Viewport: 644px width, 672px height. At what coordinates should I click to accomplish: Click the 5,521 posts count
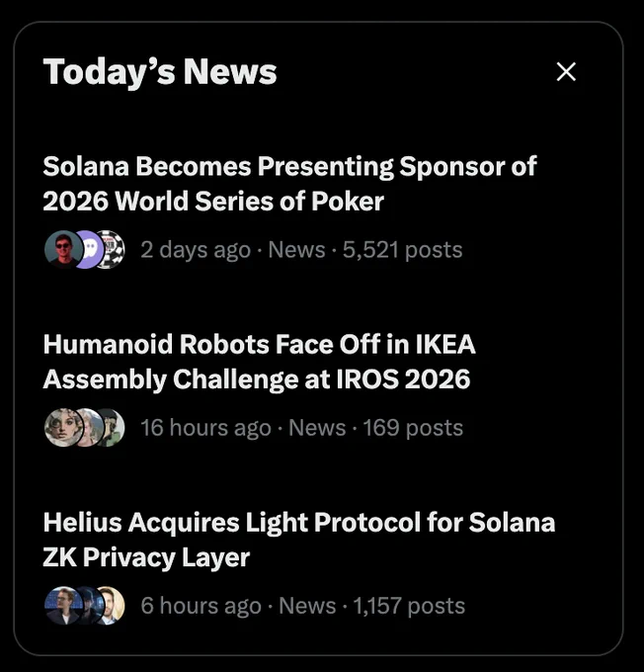click(402, 250)
